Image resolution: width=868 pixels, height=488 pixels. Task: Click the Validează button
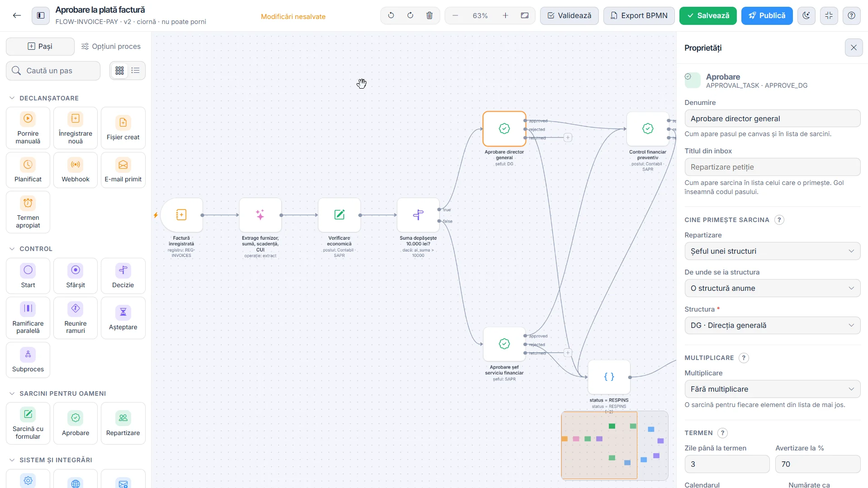[569, 15]
